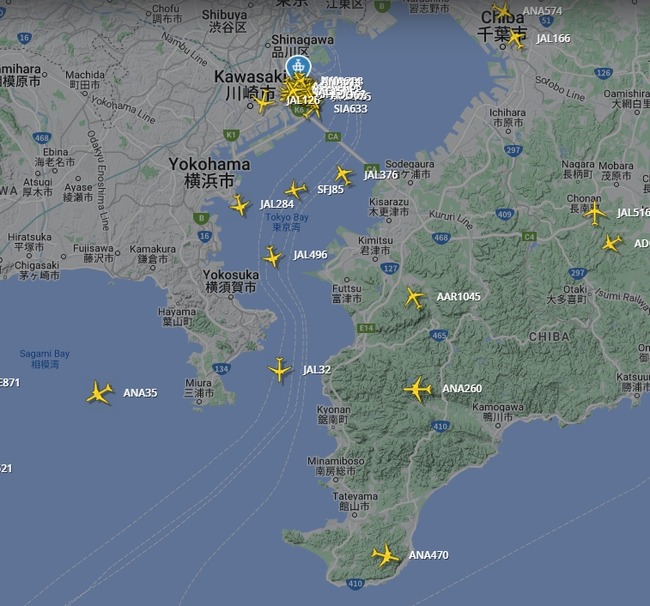Open the ANA574 flight label
This screenshot has height=606, width=650.
coord(542,11)
